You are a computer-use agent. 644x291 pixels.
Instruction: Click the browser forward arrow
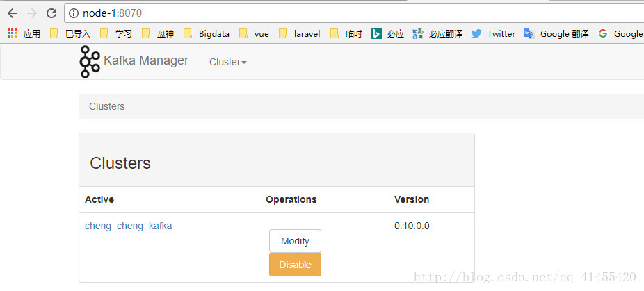click(31, 14)
